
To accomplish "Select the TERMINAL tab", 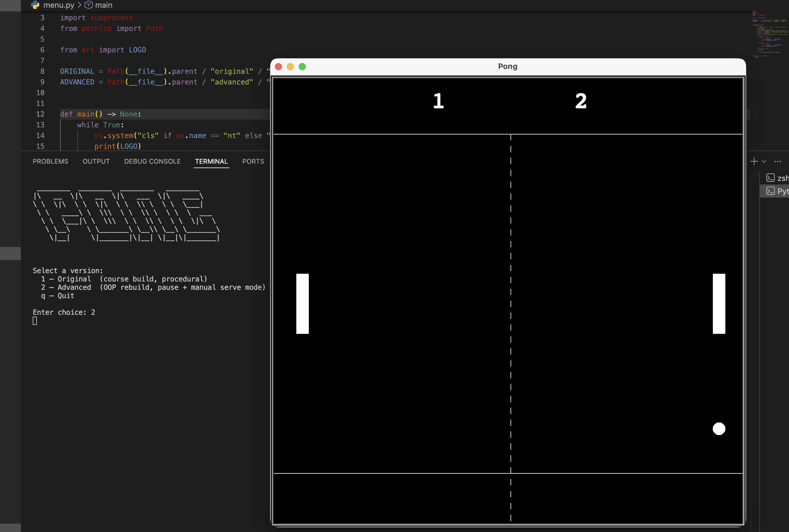I will click(211, 162).
